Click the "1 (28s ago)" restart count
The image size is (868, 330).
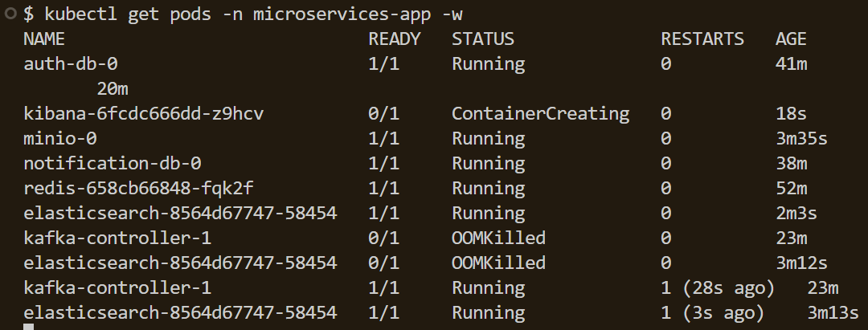(x=717, y=287)
